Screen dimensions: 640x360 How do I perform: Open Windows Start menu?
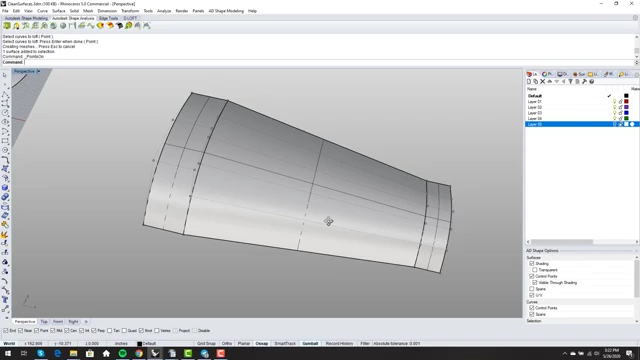point(8,353)
